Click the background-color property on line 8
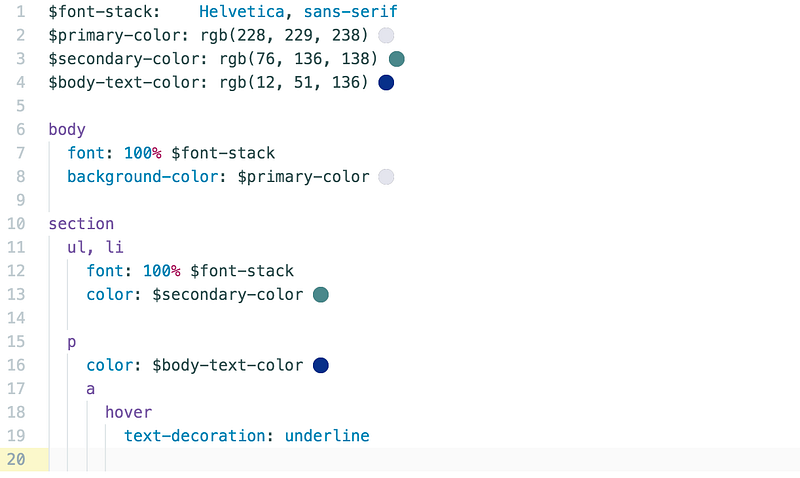This screenshot has height=478, width=800. pyautogui.click(x=143, y=177)
